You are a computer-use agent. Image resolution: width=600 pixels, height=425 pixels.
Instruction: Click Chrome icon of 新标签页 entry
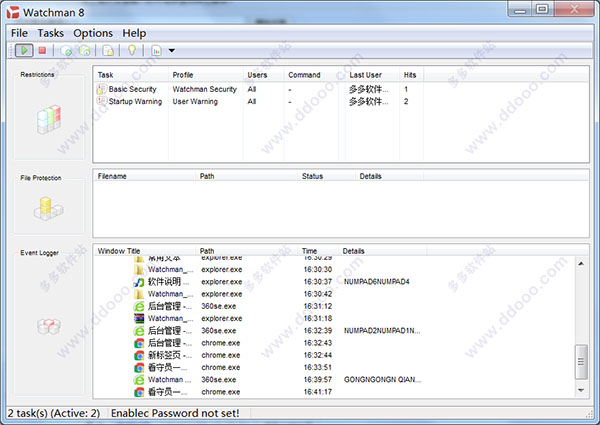click(139, 355)
